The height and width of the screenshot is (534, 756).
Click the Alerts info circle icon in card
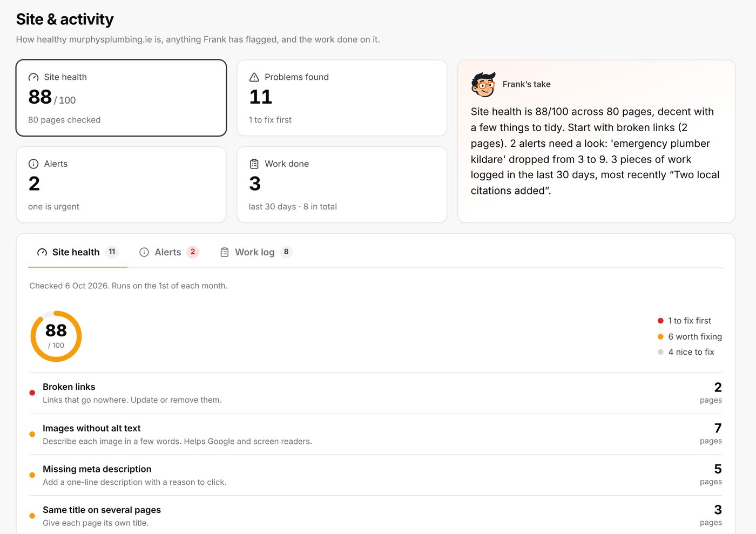click(33, 164)
